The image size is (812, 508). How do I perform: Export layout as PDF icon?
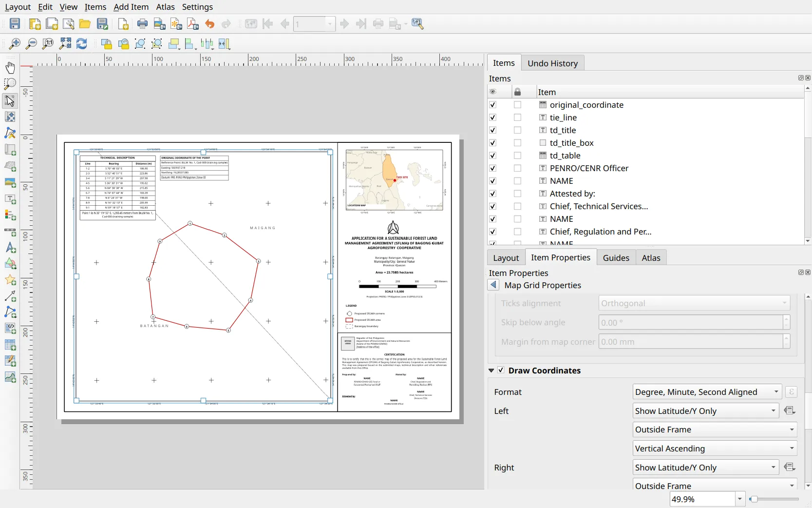(x=193, y=24)
